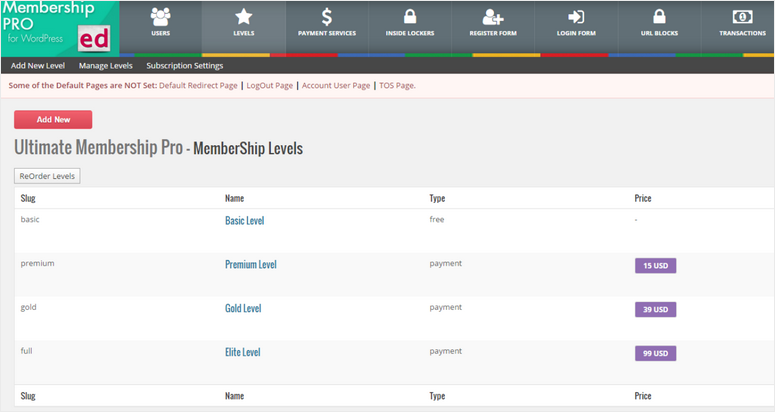Click the 'premium' slug cell

click(38, 263)
